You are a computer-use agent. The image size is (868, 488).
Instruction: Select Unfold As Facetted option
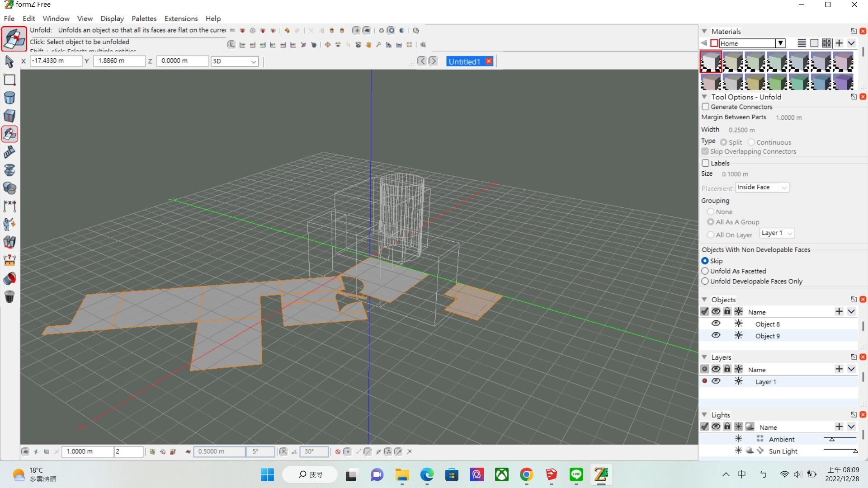point(705,271)
